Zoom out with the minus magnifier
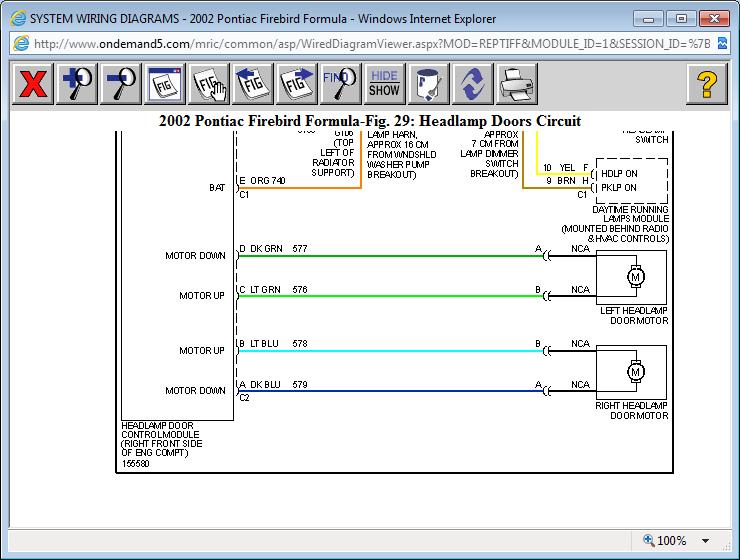This screenshot has height=560, width=740. 121,84
